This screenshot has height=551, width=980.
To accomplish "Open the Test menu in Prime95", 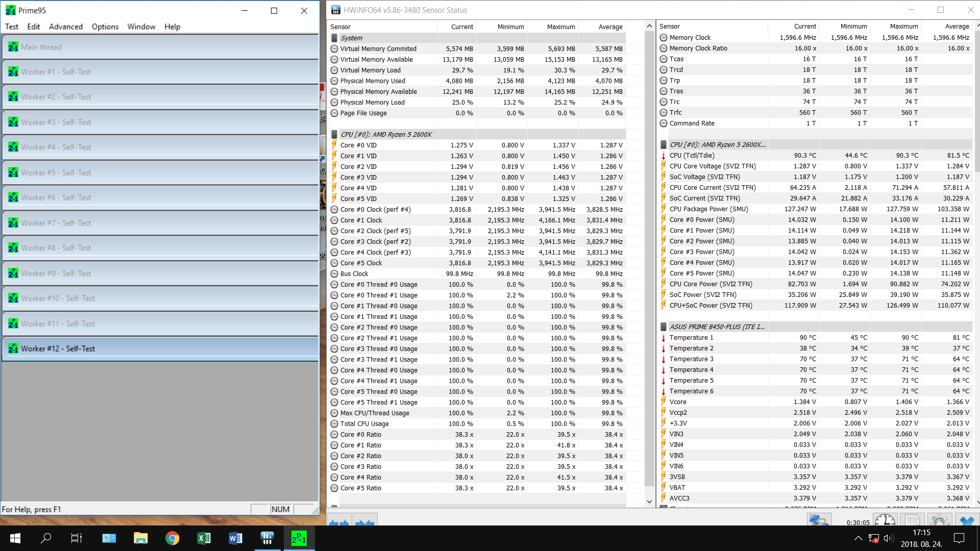I will point(12,27).
